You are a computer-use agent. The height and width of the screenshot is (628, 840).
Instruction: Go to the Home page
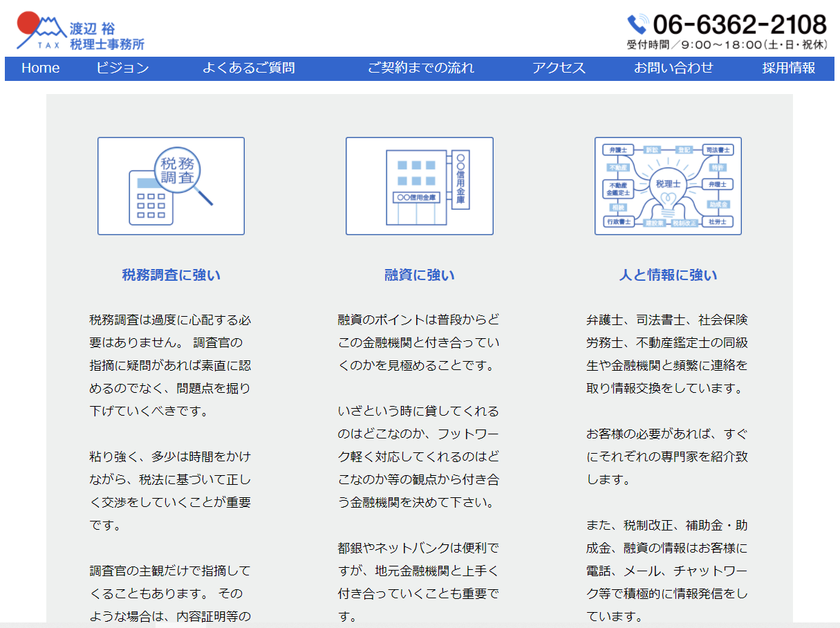point(40,68)
